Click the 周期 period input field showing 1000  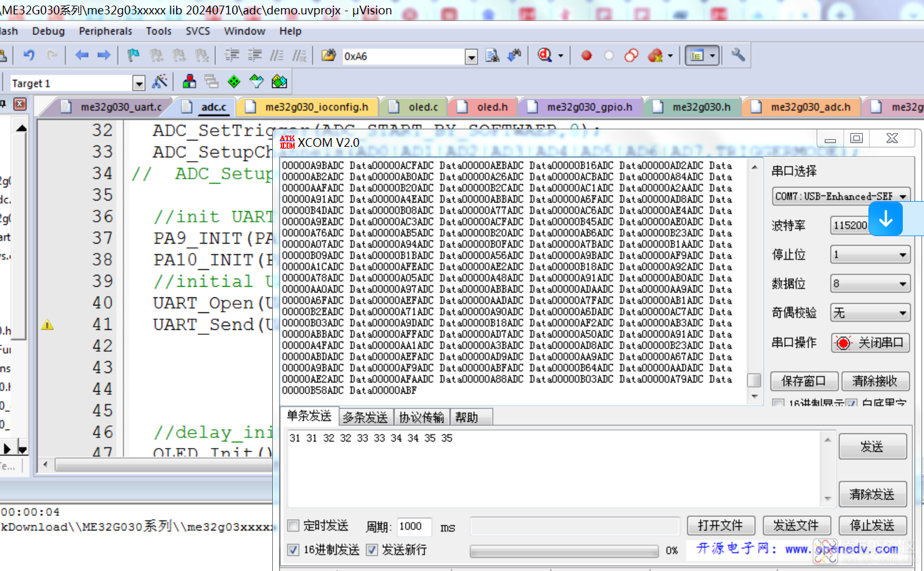tap(414, 526)
